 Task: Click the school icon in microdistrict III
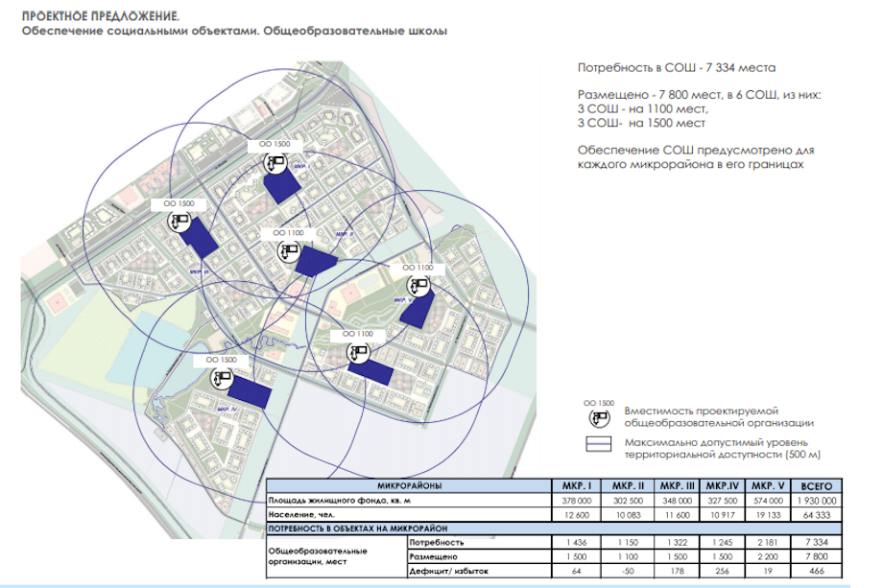pos(178,222)
